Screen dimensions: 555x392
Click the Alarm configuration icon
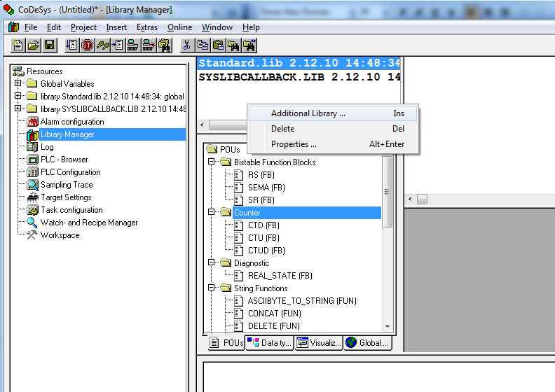(x=32, y=122)
